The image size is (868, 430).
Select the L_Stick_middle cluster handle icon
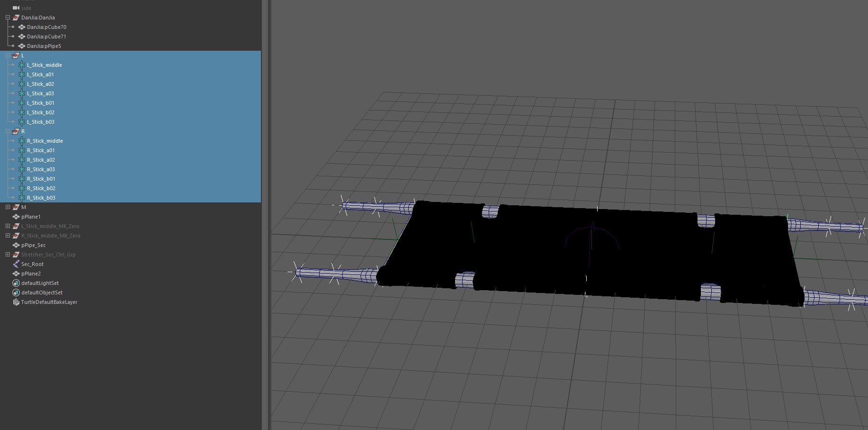click(21, 65)
